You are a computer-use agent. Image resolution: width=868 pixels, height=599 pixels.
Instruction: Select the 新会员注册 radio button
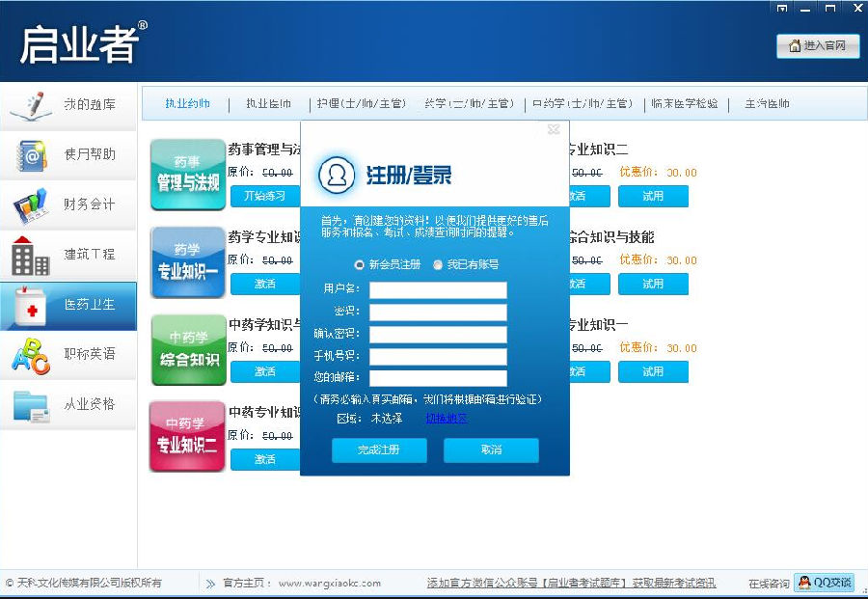click(x=360, y=264)
